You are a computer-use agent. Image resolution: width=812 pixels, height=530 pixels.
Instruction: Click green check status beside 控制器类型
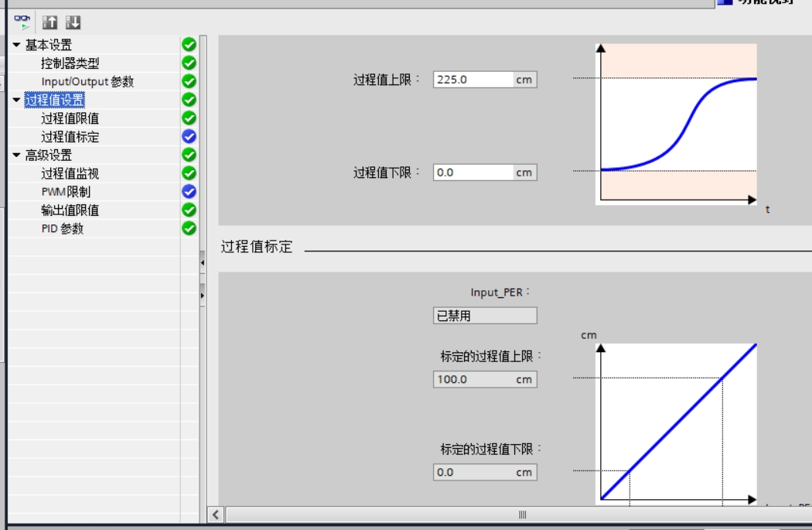click(189, 63)
